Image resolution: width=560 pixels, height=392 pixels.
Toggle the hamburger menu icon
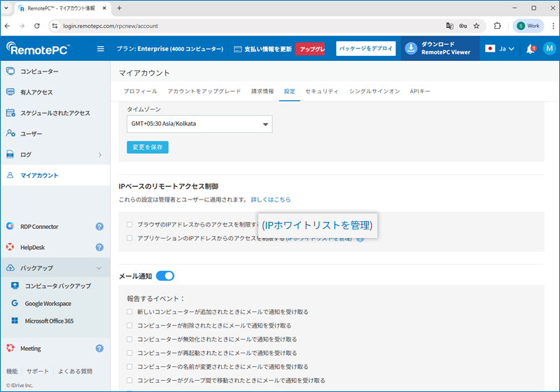[101, 48]
